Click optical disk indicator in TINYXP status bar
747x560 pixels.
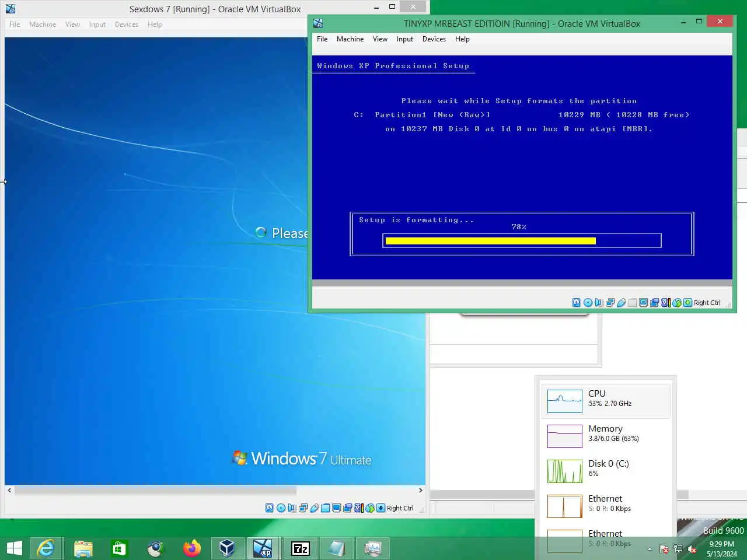[588, 303]
